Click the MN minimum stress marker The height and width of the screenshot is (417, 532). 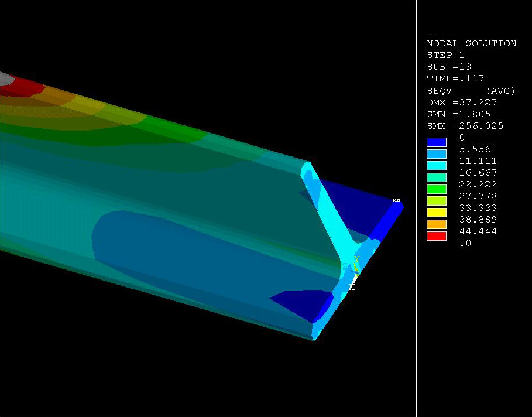point(396,201)
